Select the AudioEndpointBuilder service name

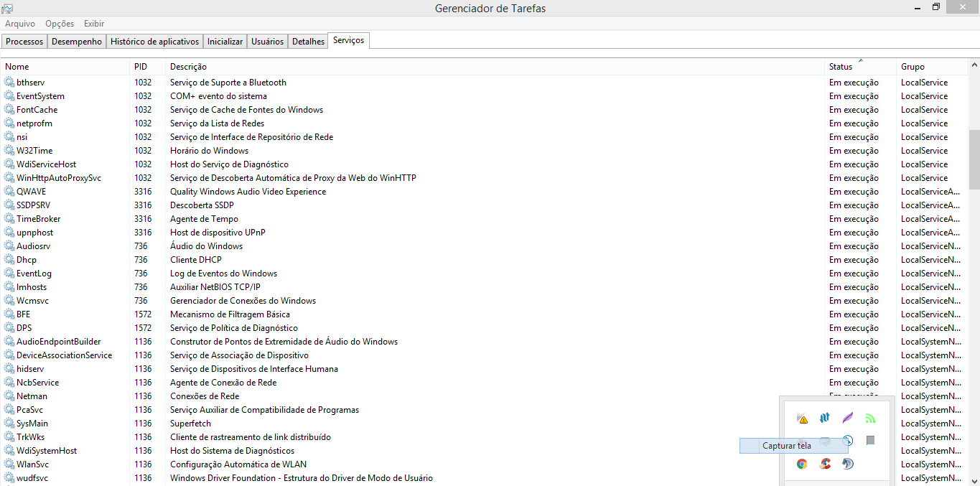pos(59,342)
